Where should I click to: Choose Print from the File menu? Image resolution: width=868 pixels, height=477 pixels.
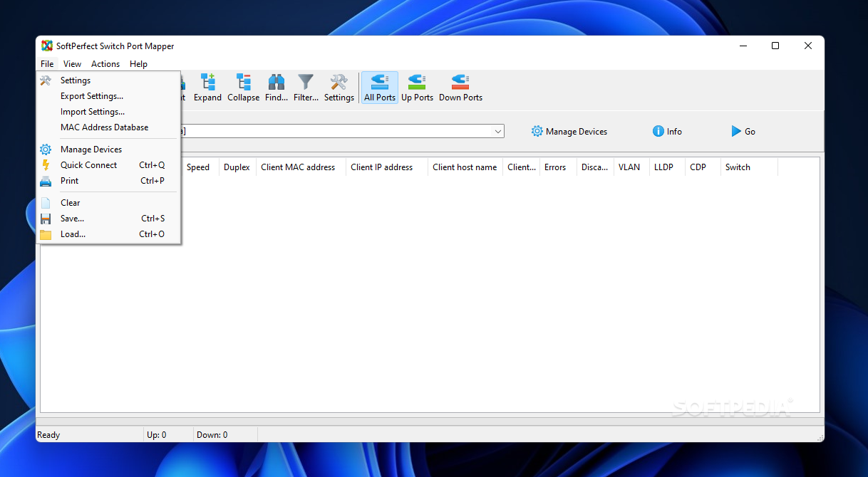[x=108, y=181]
